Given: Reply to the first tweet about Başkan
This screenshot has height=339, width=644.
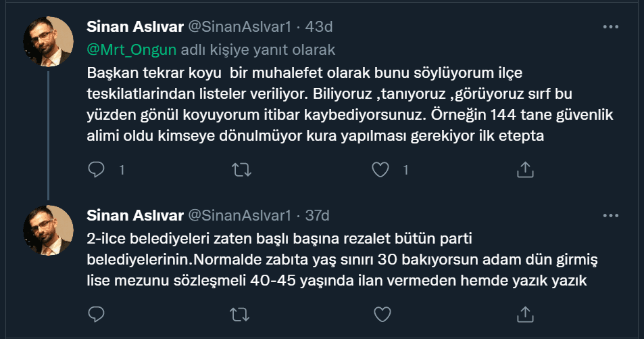Looking at the screenshot, I should [97, 170].
